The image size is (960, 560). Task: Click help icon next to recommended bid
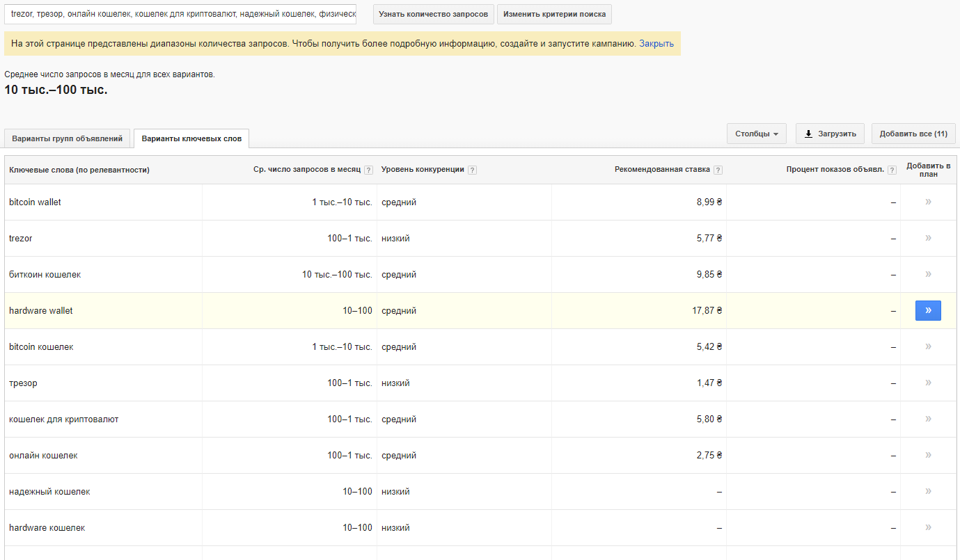(x=718, y=170)
